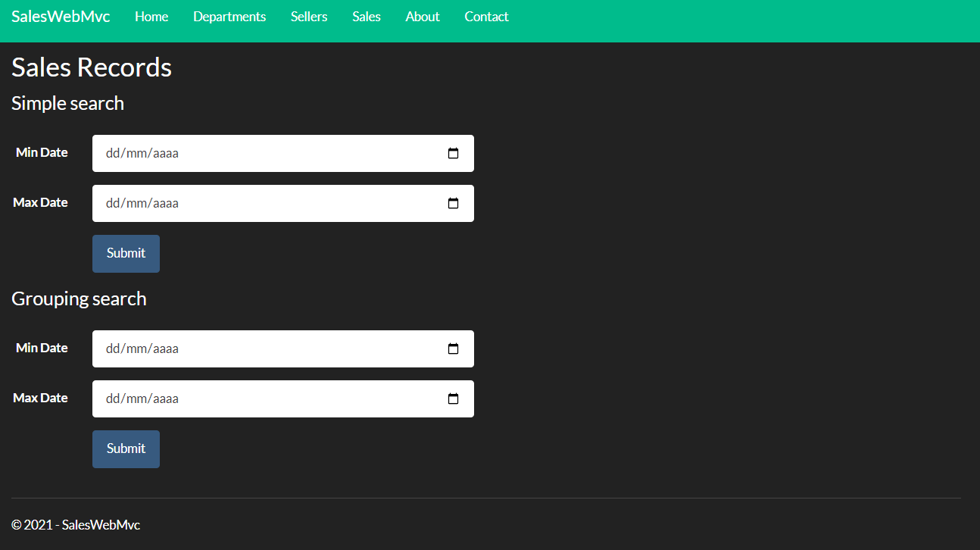Screen dimensions: 980x550
Task: Click the SalesWebMvc brand link
Action: (61, 16)
